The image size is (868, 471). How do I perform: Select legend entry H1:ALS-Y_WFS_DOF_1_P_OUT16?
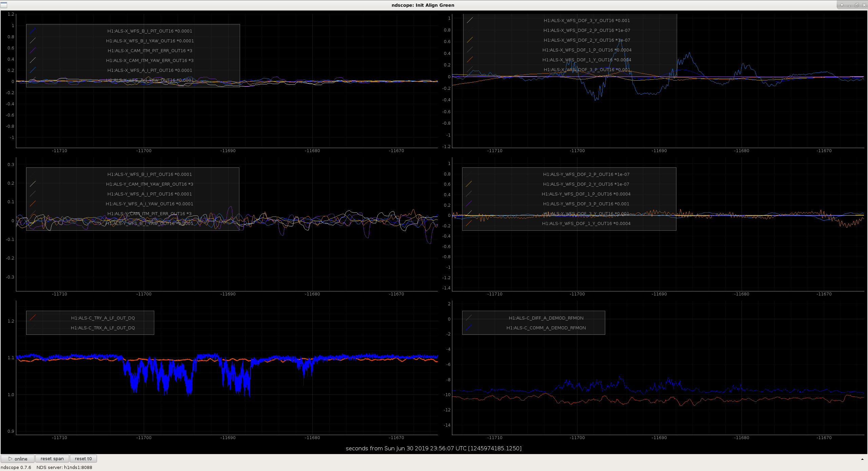pos(586,194)
